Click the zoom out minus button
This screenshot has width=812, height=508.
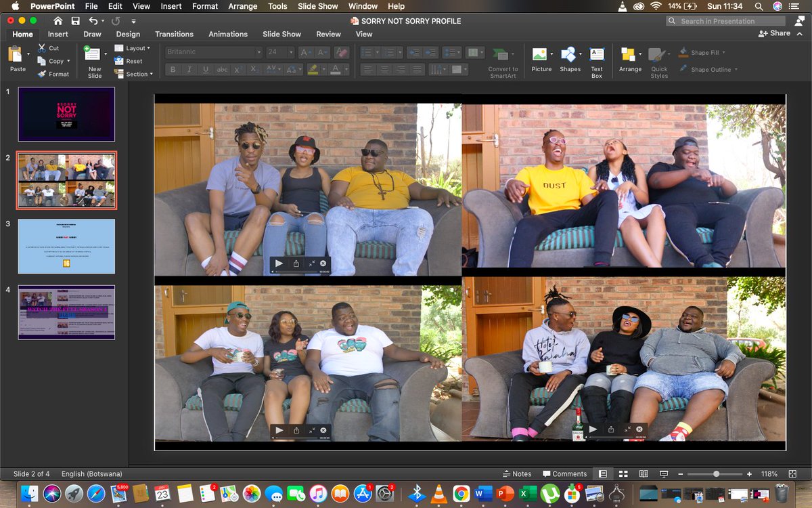[681, 474]
